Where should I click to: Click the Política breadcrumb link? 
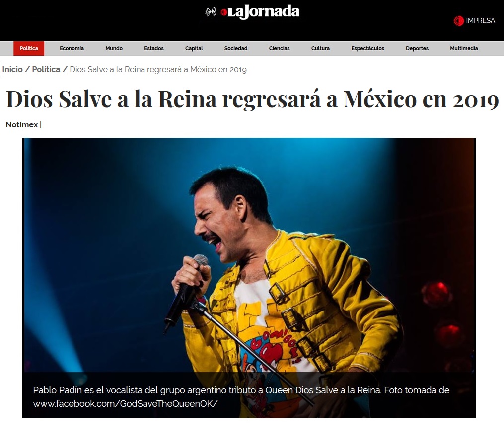click(46, 69)
